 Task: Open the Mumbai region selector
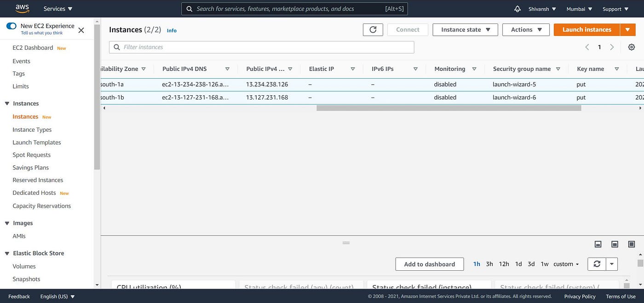580,9
